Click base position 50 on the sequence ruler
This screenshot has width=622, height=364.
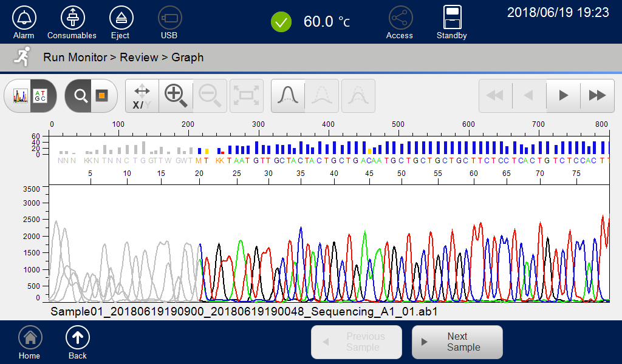402,174
